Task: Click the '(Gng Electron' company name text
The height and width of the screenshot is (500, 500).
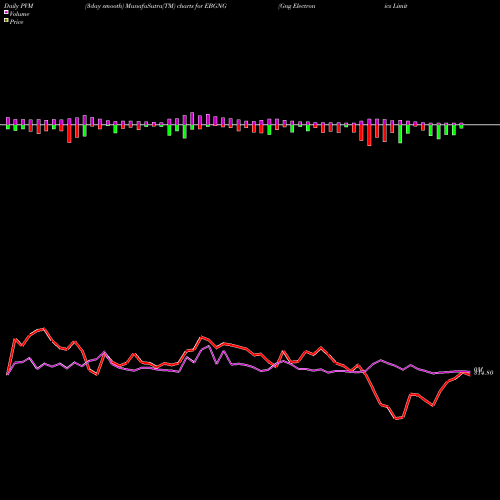Action: [x=297, y=6]
